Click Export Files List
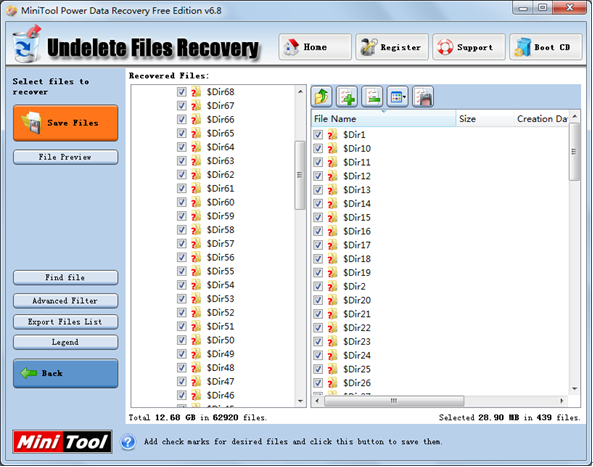The height and width of the screenshot is (467, 593). [65, 322]
